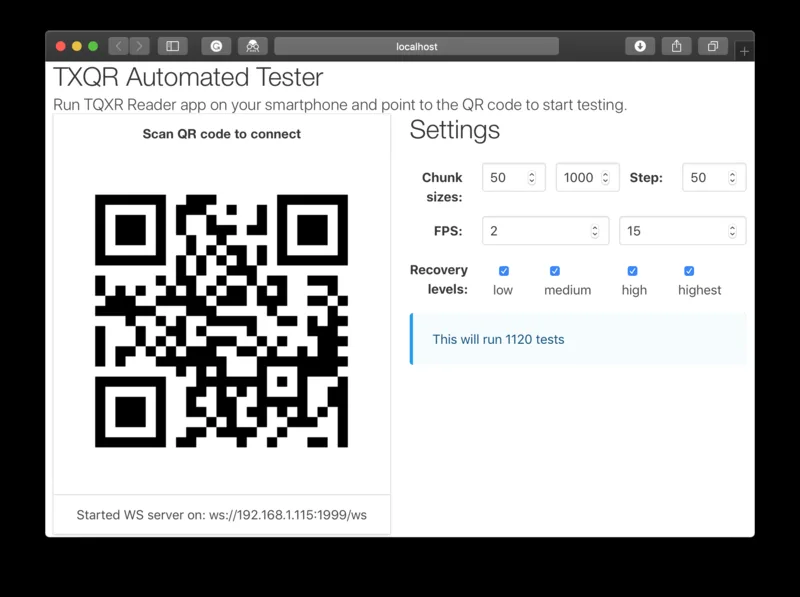Click the 'TXQR Automated Tester' page title

tap(188, 77)
